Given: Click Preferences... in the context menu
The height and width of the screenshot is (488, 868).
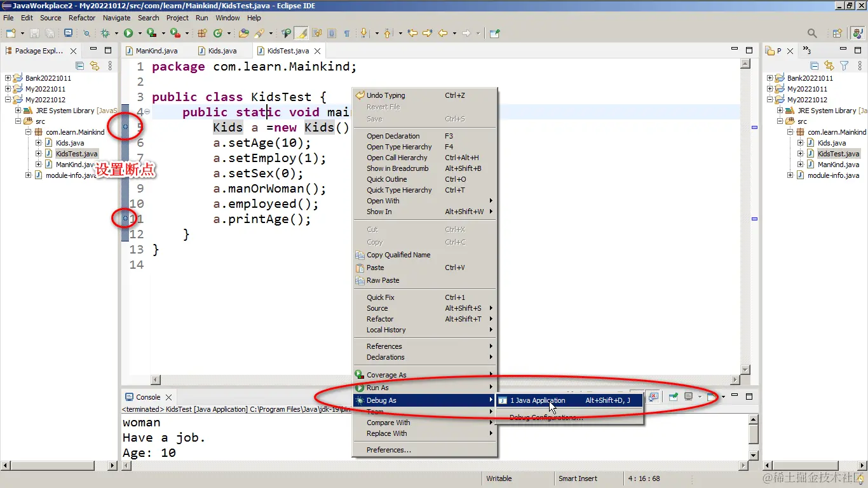Looking at the screenshot, I should pos(424,450).
